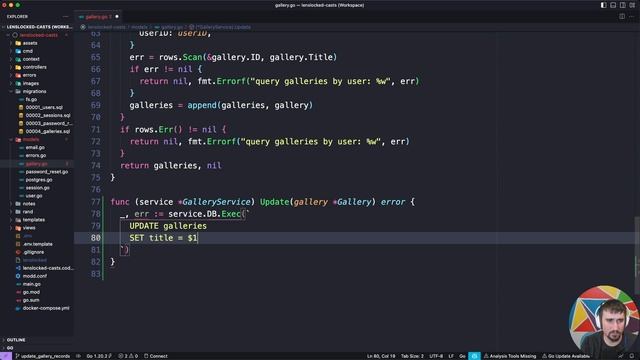Change LF end of line sequence
The height and width of the screenshot is (360, 640).
(x=451, y=356)
